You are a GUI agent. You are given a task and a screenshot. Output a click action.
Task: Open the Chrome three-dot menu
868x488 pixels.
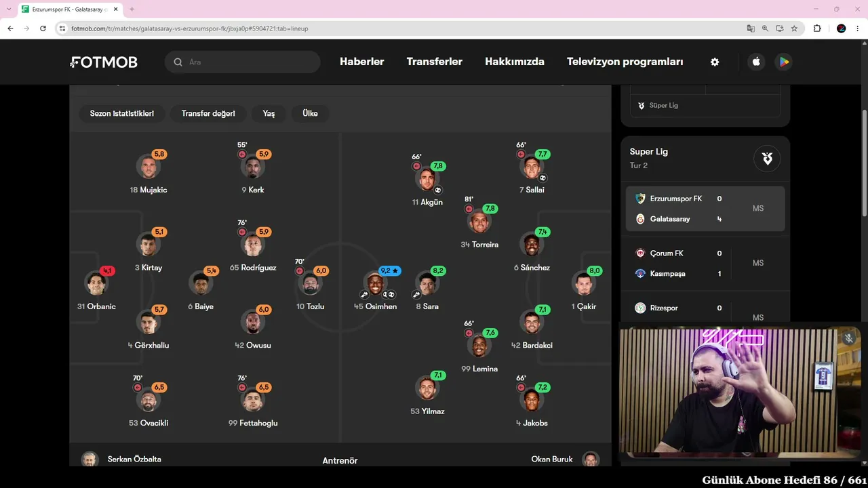point(859,28)
